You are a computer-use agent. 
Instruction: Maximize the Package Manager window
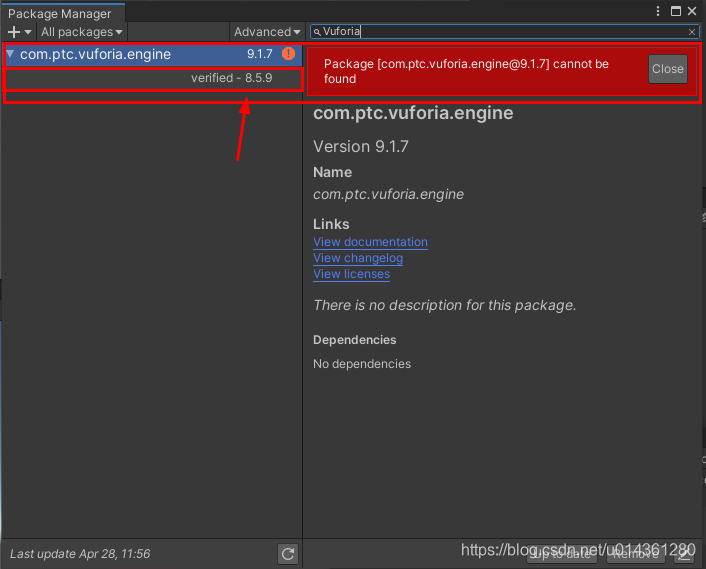point(675,11)
